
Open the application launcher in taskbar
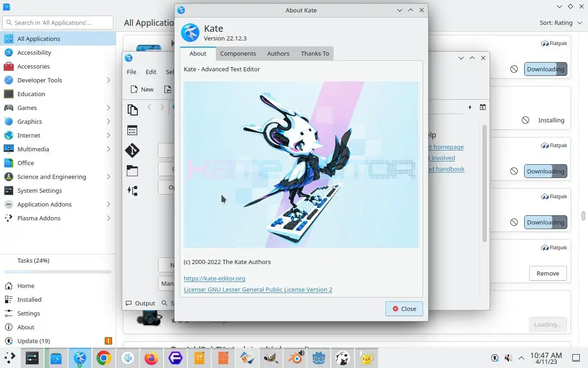[x=10, y=357]
